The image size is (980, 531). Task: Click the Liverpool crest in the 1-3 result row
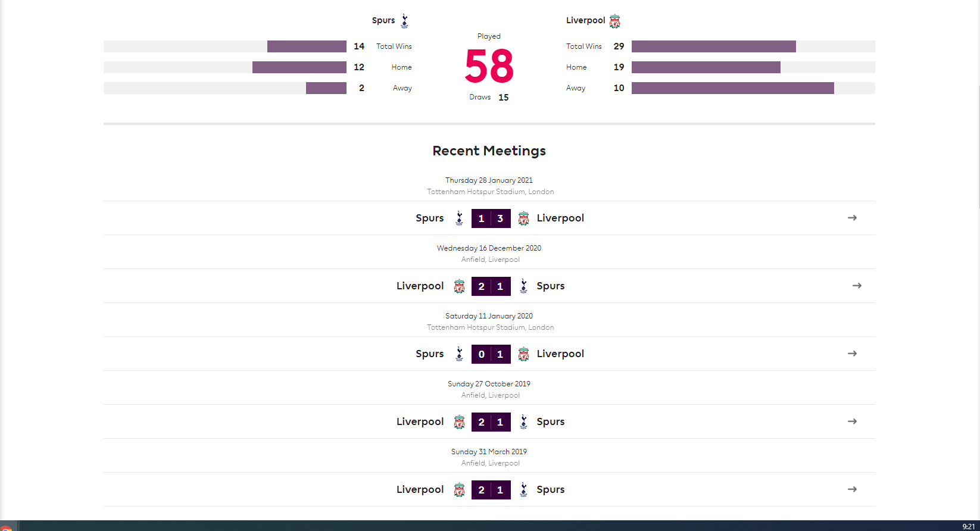[524, 218]
